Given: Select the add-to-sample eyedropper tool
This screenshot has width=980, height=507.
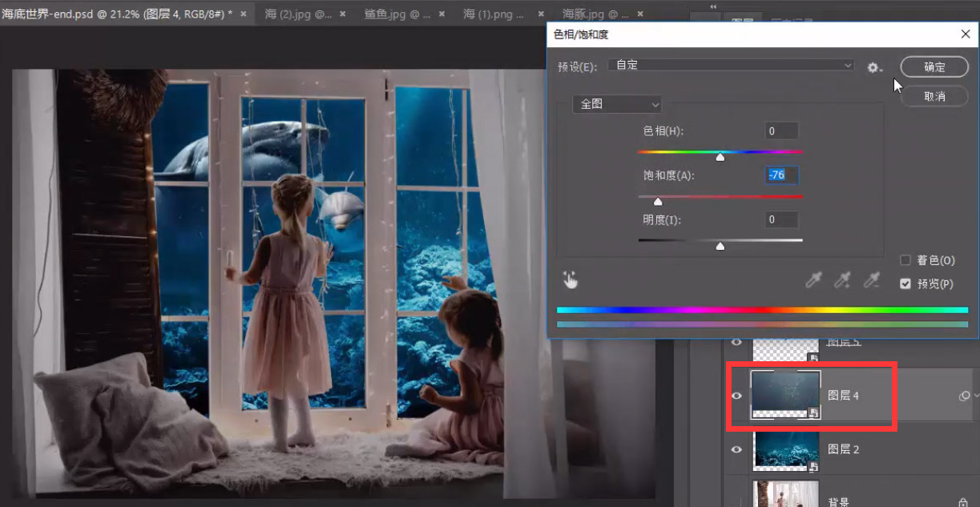Looking at the screenshot, I should (842, 280).
